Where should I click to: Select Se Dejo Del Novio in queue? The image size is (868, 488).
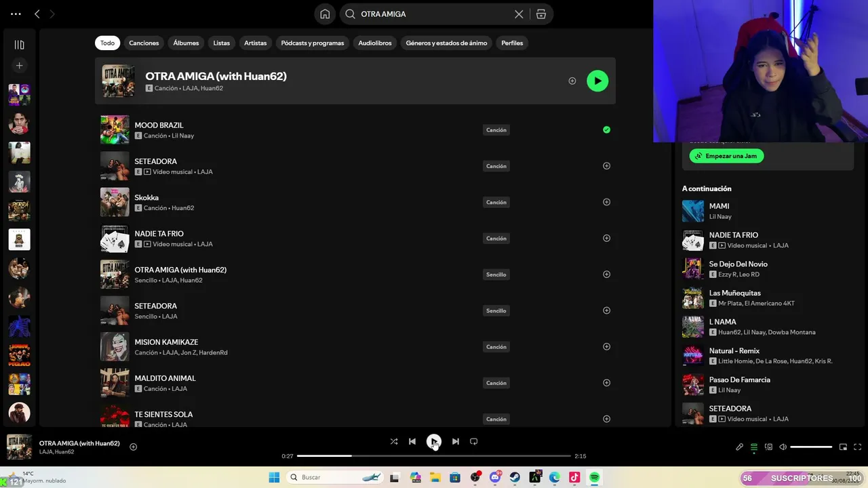point(766,269)
